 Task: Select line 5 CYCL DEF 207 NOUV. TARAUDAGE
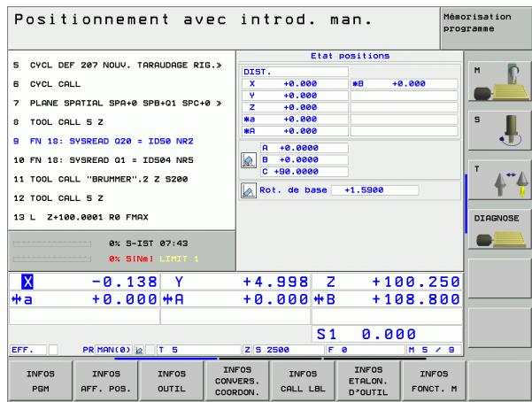[x=118, y=66]
